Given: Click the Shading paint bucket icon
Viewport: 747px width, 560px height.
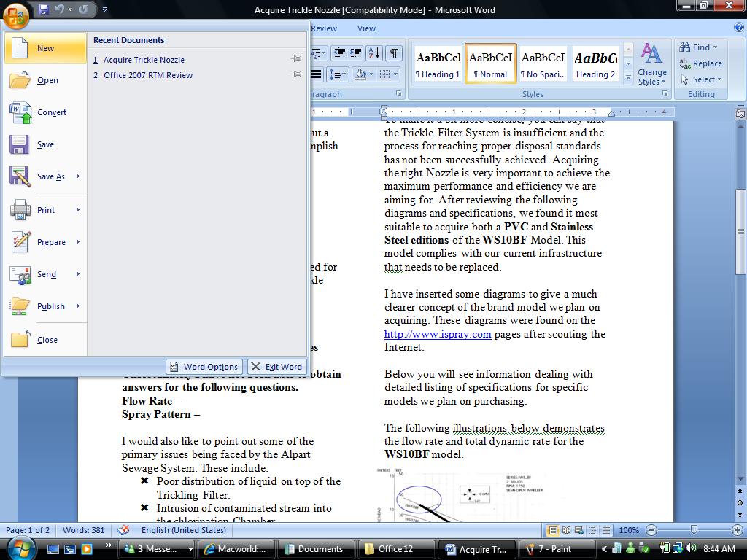Looking at the screenshot, I should (x=361, y=74).
